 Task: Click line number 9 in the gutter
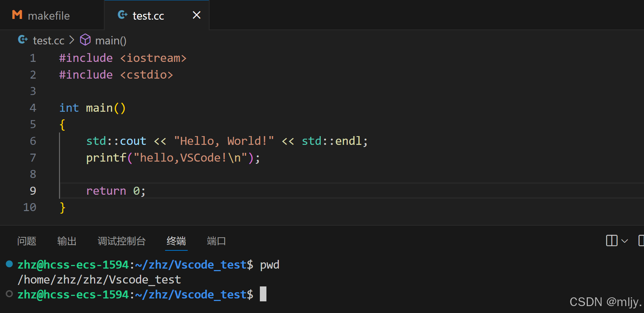coord(33,191)
